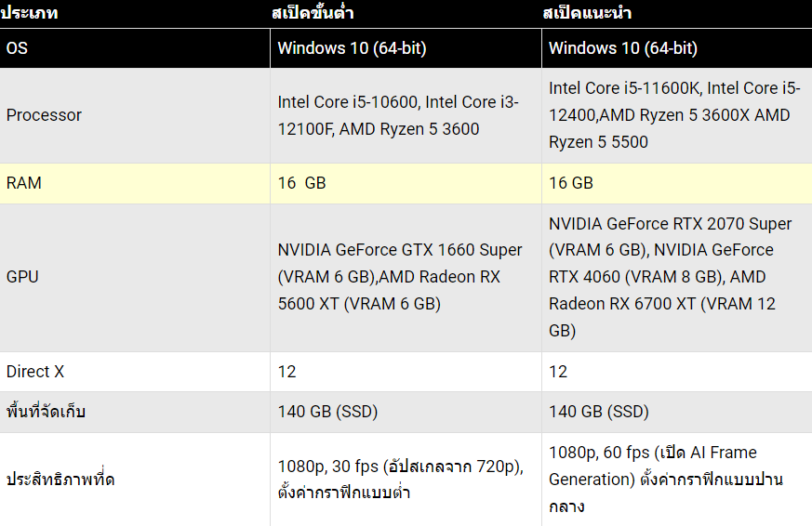Viewport: 812px width, 526px height.
Task: Click the สเปคแนะนำ column header
Action: click(x=587, y=13)
